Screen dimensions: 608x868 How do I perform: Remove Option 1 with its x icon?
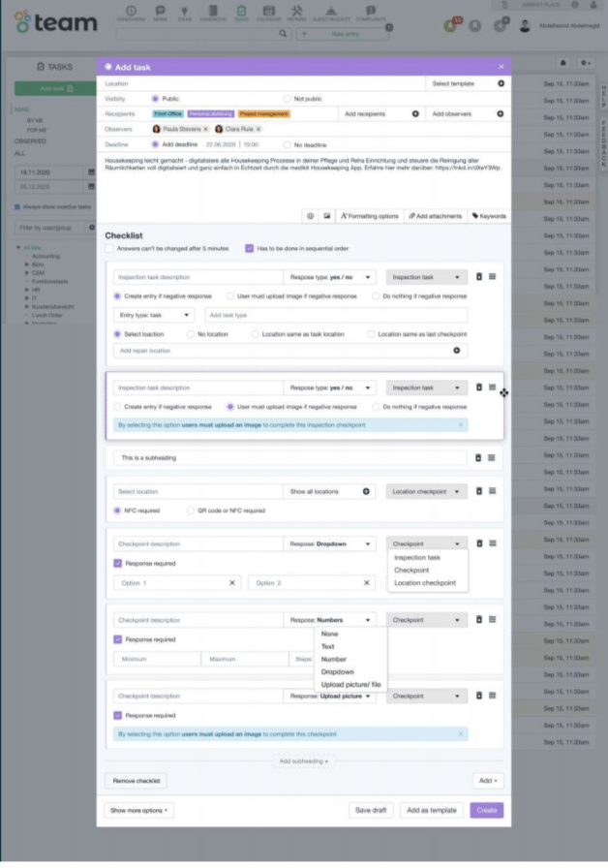point(232,583)
